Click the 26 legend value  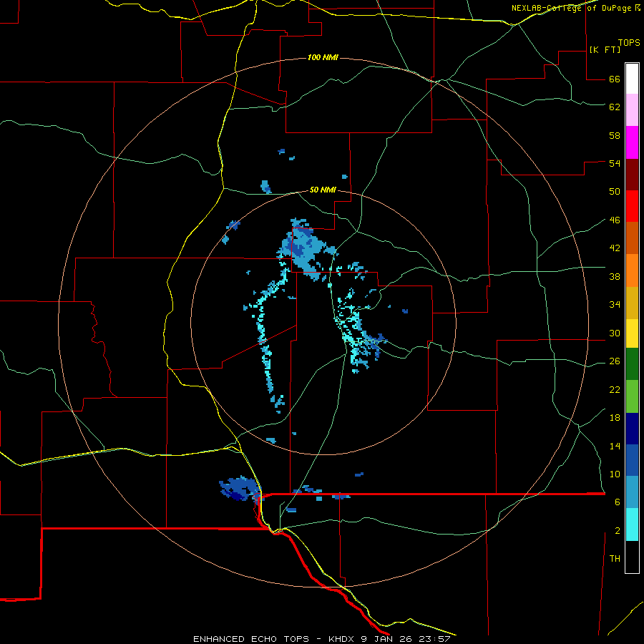coord(615,361)
